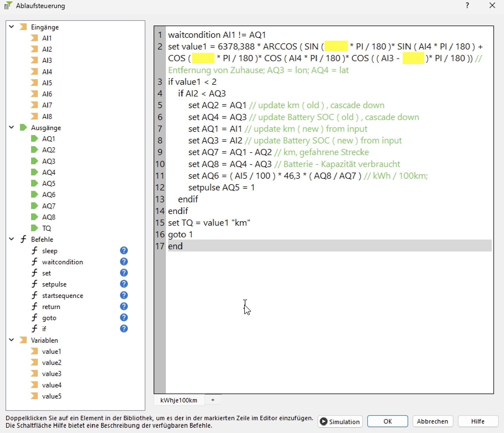Click the help icon next to setpulse
The width and height of the screenshot is (504, 433).
click(124, 284)
